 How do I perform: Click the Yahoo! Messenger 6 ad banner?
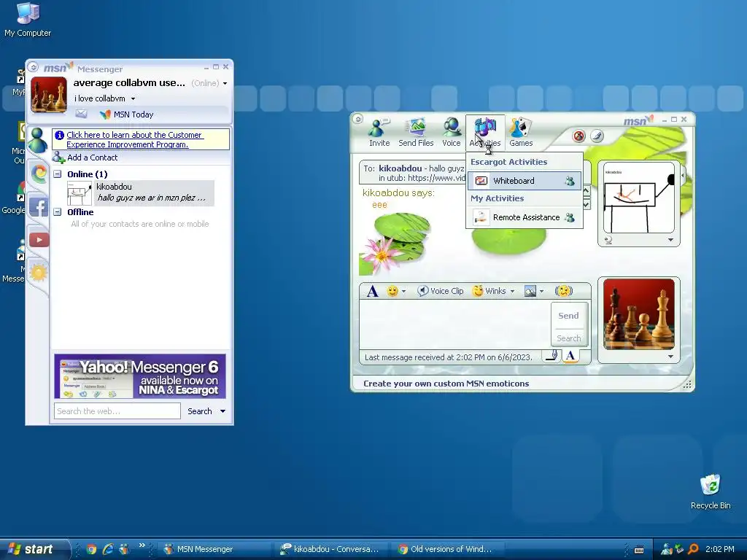point(140,376)
